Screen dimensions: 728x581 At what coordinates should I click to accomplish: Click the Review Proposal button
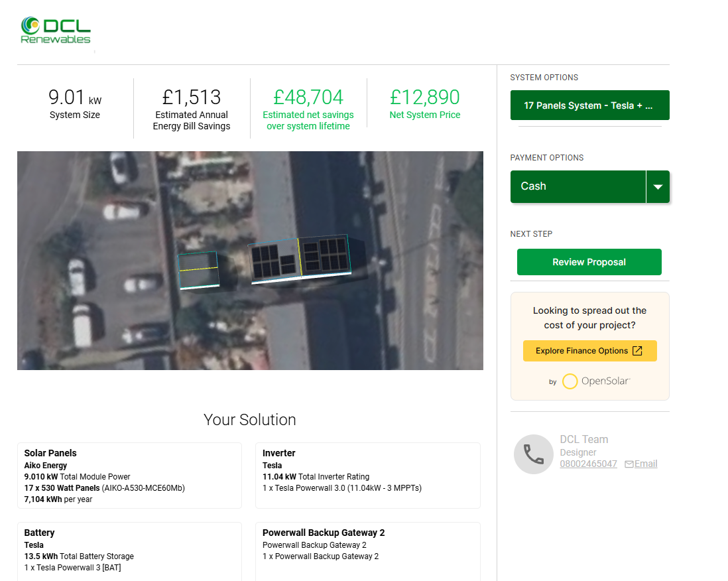[x=589, y=262]
